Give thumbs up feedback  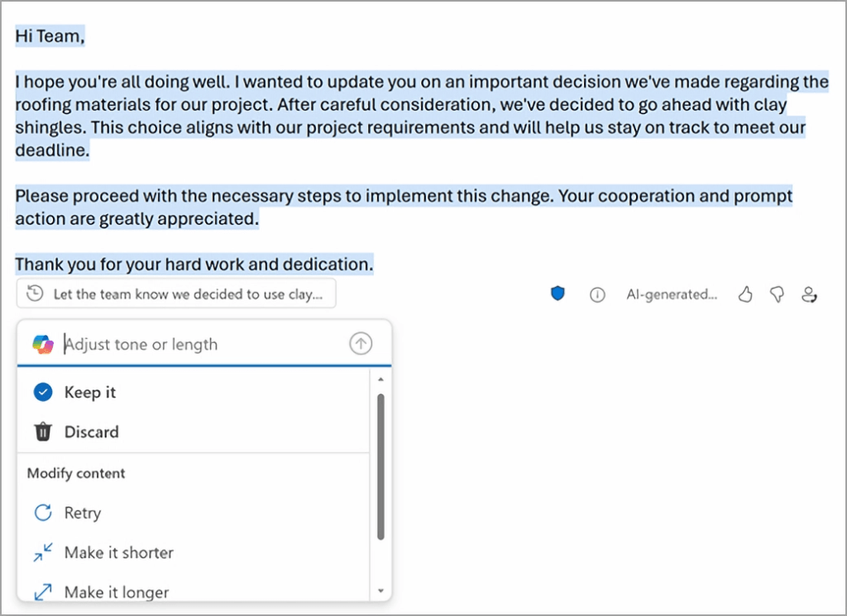745,294
